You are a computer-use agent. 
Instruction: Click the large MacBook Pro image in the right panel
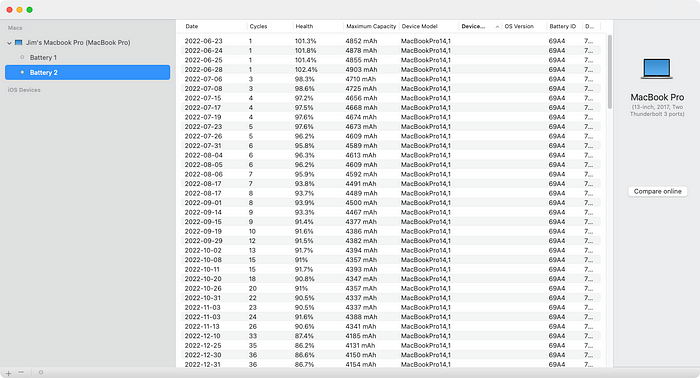(657, 68)
